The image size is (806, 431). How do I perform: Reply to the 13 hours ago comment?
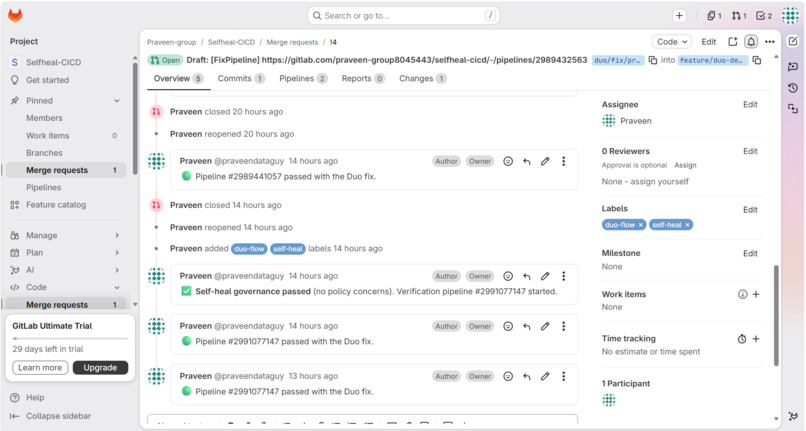[527, 376]
